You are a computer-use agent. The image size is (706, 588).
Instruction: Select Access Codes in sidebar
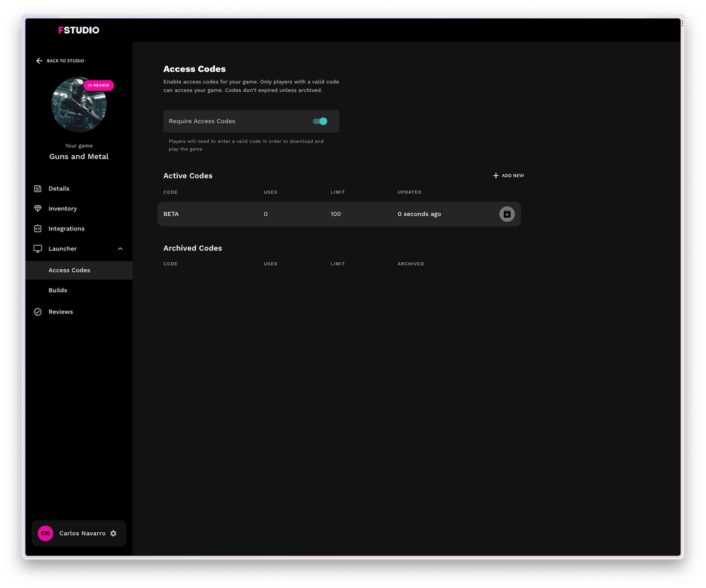(79, 270)
